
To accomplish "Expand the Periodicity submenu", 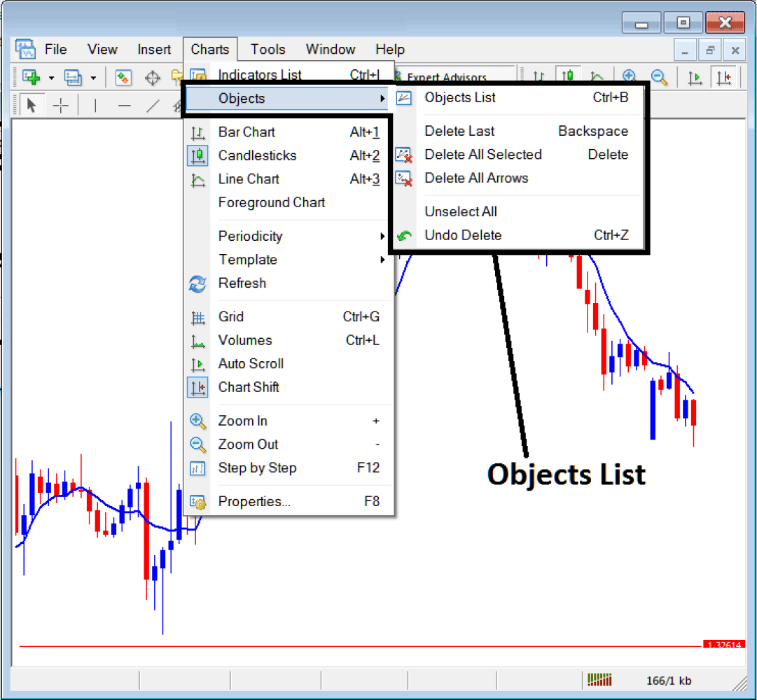I will [251, 236].
